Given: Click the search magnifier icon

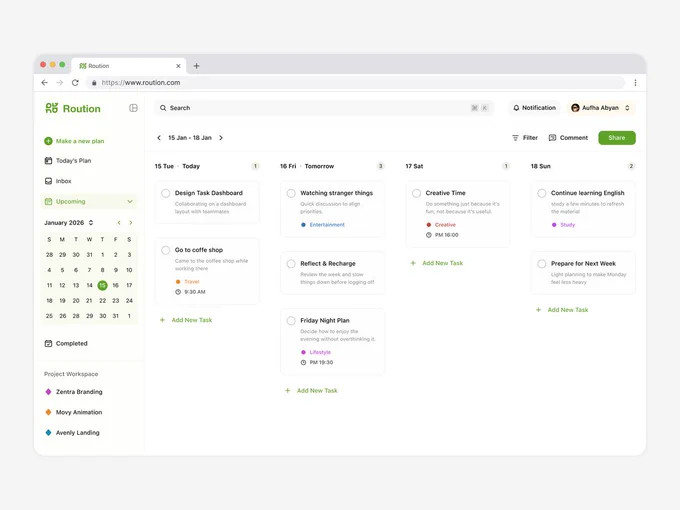Looking at the screenshot, I should (163, 108).
